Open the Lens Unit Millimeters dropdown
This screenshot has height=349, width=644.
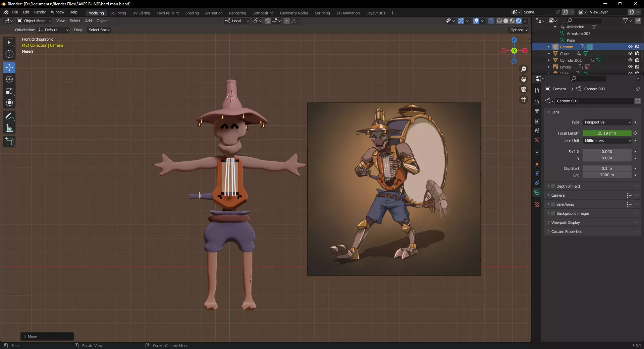[x=607, y=141]
